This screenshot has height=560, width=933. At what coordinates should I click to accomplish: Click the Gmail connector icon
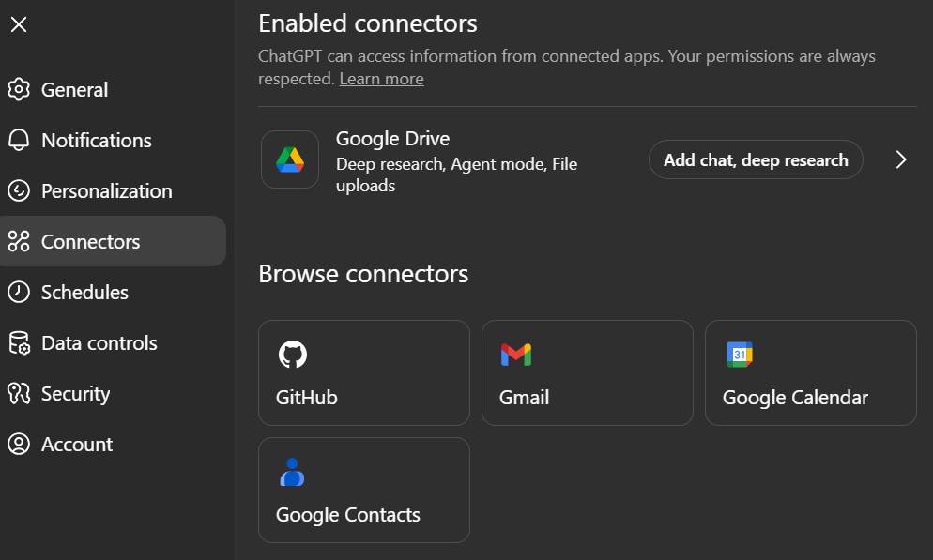tap(516, 355)
